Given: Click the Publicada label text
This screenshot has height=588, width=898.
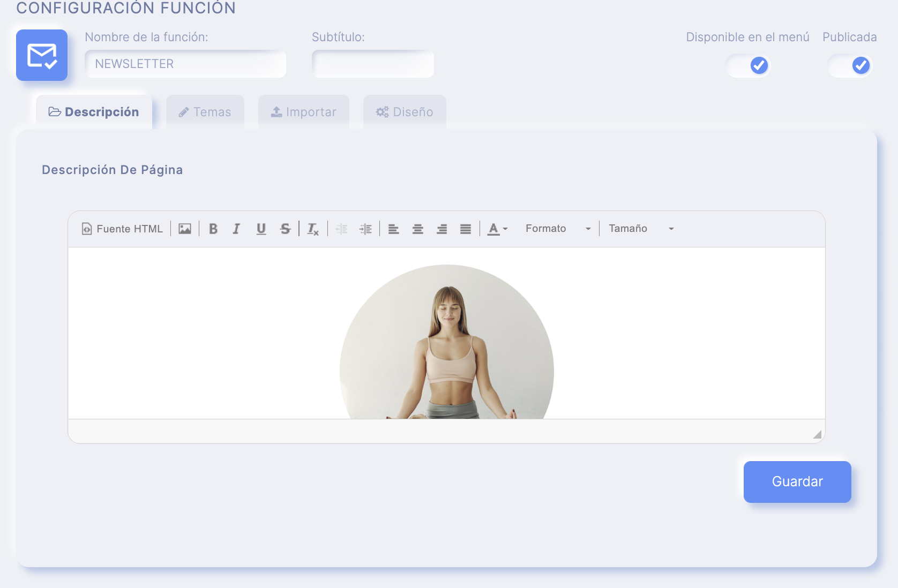Looking at the screenshot, I should pyautogui.click(x=850, y=37).
